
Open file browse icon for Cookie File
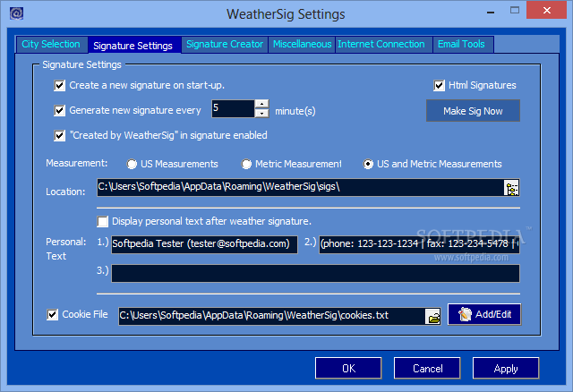(x=433, y=317)
